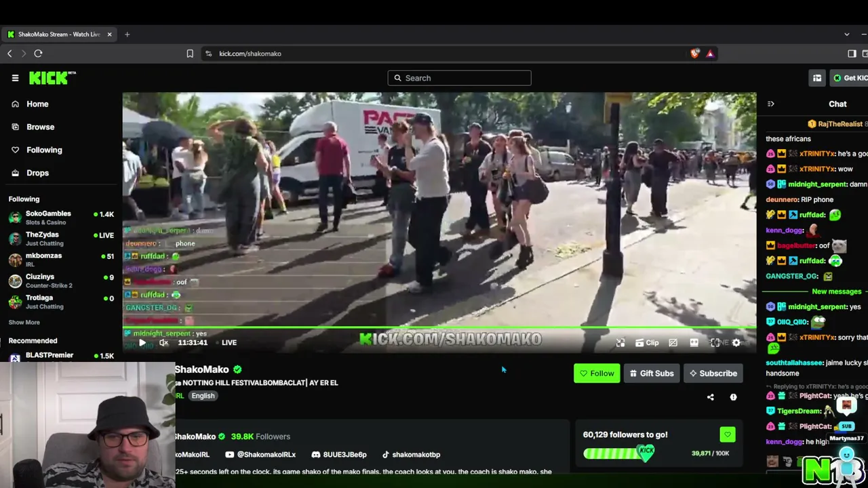Play the stream video
Screen dimensions: 868x488
142,343
